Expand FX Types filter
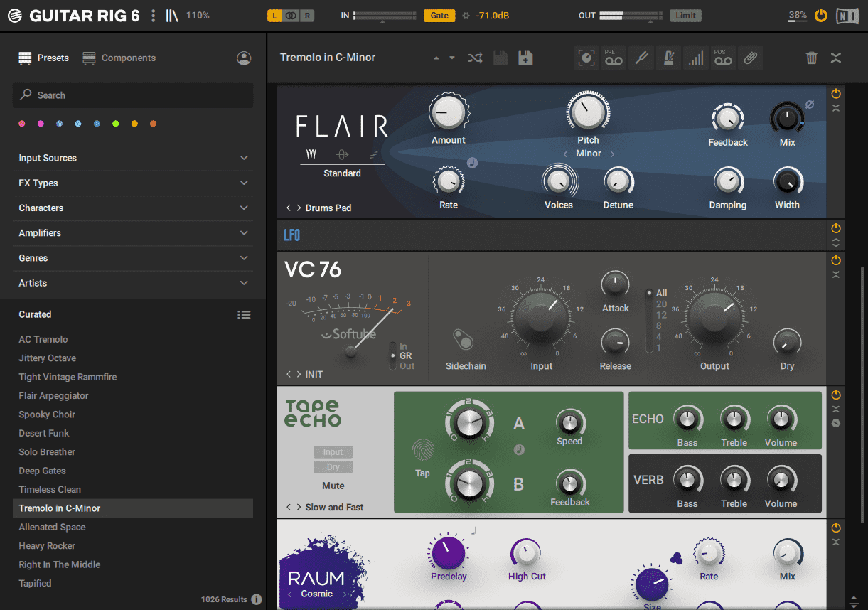This screenshot has height=610, width=868. click(x=133, y=183)
